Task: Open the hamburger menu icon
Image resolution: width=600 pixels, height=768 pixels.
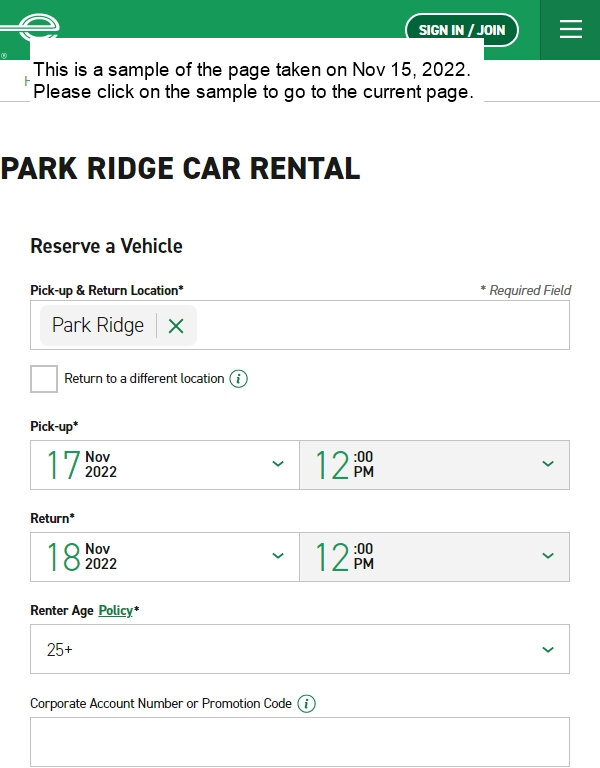Action: (571, 29)
